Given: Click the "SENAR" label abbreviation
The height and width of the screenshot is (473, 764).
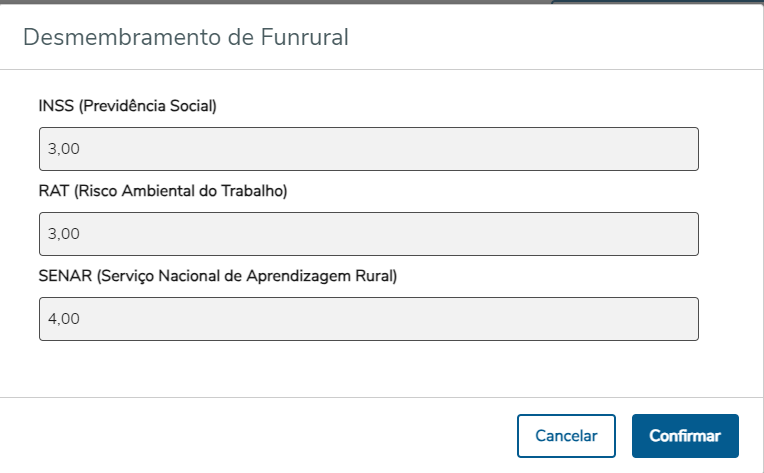Looking at the screenshot, I should 65,276.
